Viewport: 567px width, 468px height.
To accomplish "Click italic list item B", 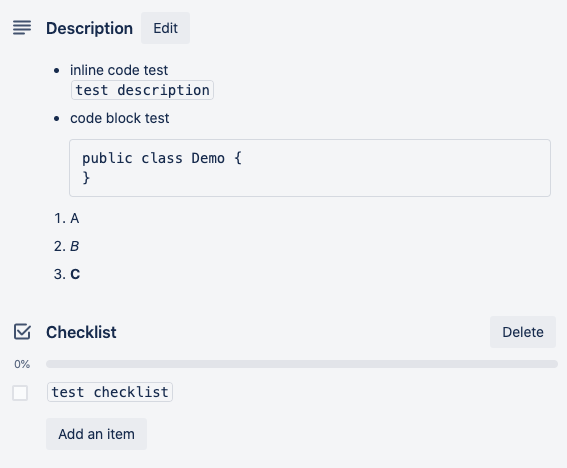I will pyautogui.click(x=74, y=246).
